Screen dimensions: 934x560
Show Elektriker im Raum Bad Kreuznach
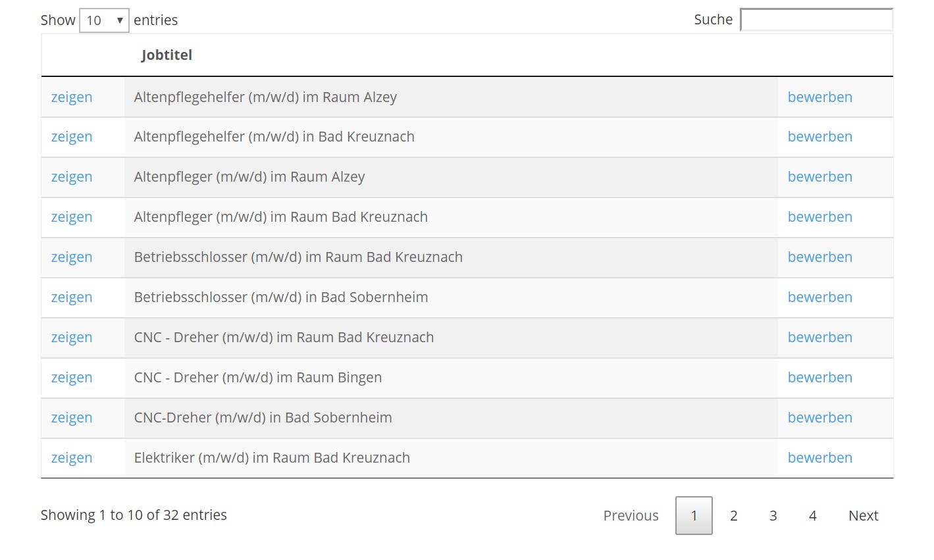coord(72,458)
